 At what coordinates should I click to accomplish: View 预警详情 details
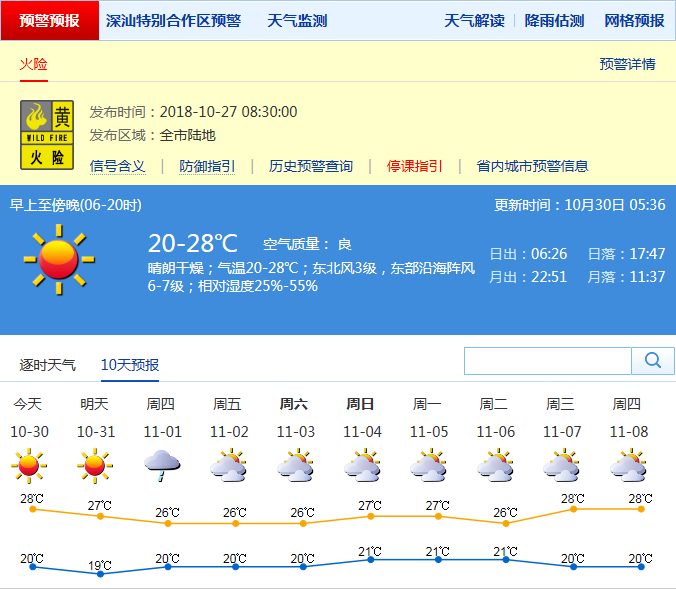click(x=627, y=64)
